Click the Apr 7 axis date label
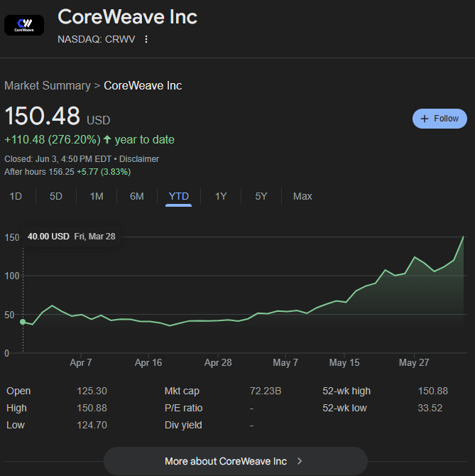 coord(81,362)
